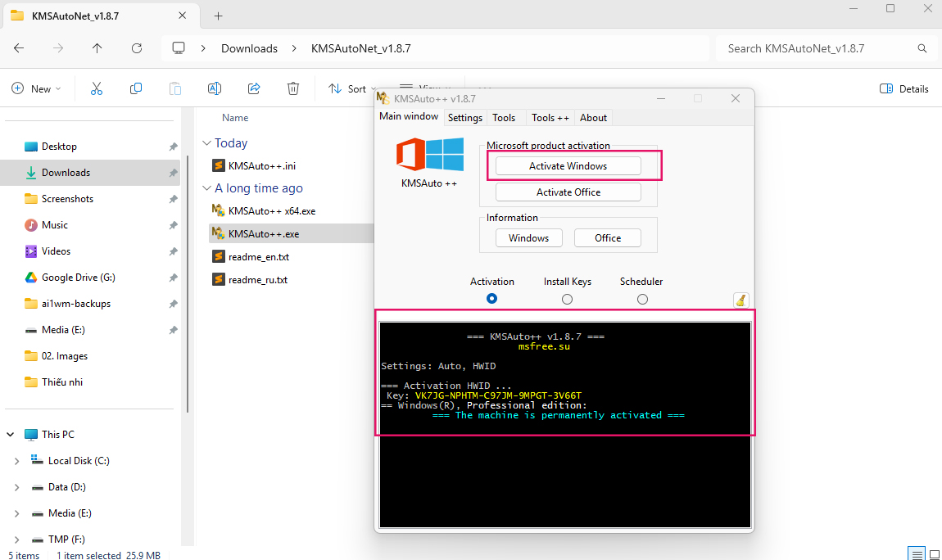Expand the Local Disk (C:) tree item
This screenshot has height=560, width=942.
(18, 460)
